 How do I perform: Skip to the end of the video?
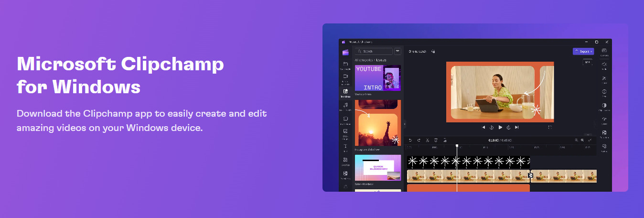tap(517, 127)
